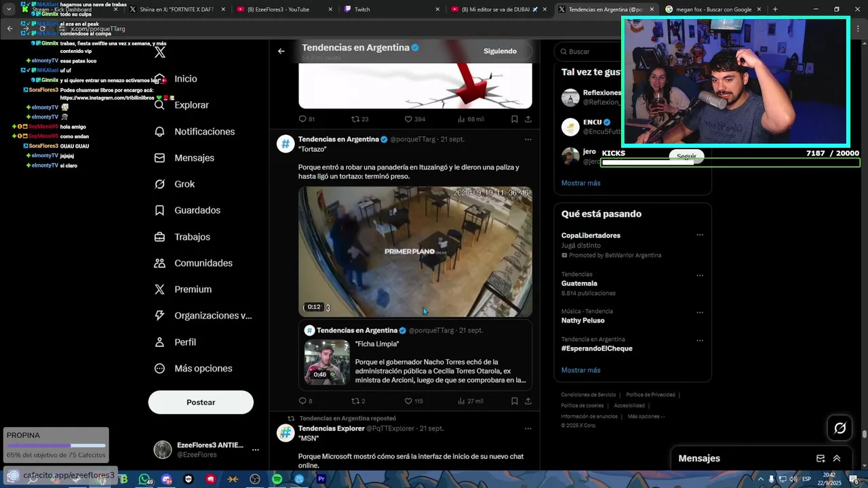868x488 pixels.
Task: Click the Tendencias Explorer post author
Action: [x=332, y=428]
